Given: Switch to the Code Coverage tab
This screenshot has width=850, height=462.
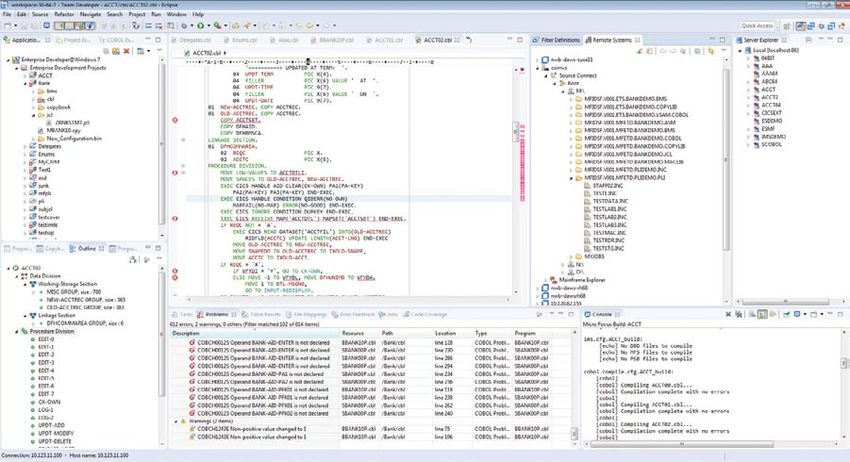Looking at the screenshot, I should pos(425,315).
